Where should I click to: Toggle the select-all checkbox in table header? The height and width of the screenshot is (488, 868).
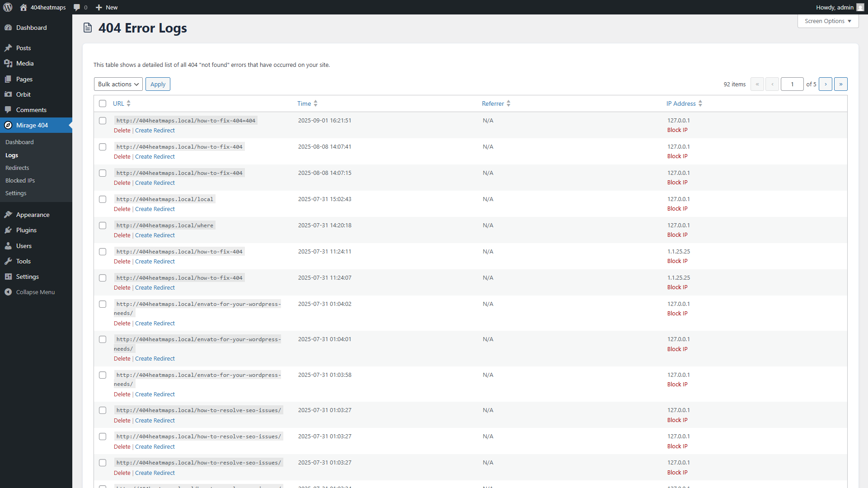tap(103, 103)
